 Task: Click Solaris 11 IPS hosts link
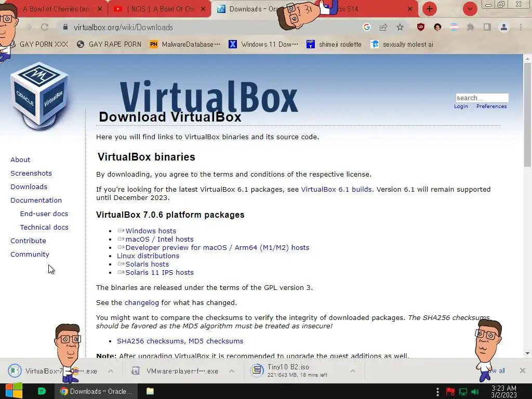[x=159, y=272]
